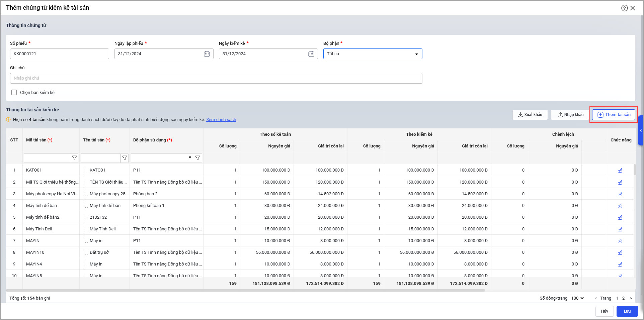Open calendar picker for Ngày kiểm kê
Image resolution: width=644 pixels, height=320 pixels.
311,54
